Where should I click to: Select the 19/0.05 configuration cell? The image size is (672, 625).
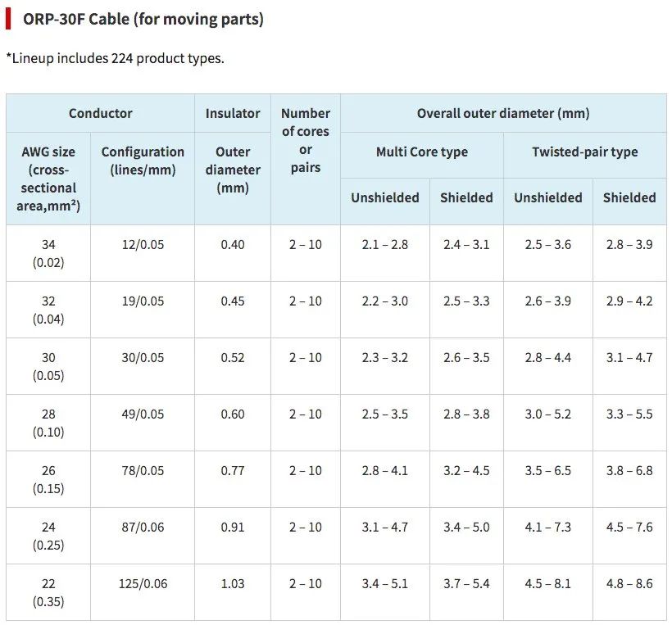[x=143, y=301]
